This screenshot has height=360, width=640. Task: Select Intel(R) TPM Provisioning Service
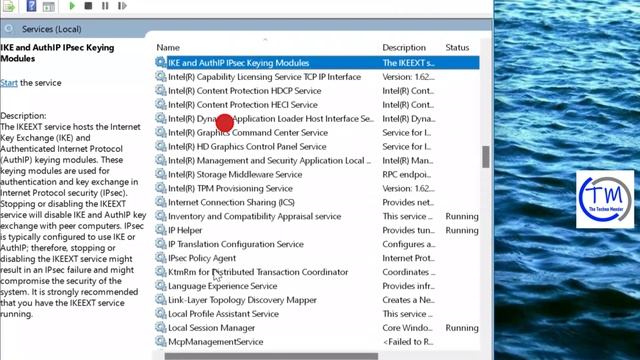(230, 188)
